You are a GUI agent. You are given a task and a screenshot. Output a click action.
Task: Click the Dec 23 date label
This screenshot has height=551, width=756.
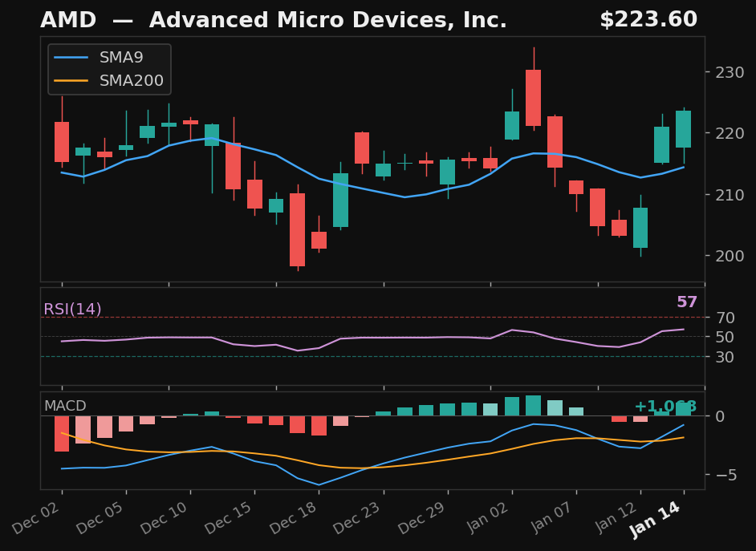(x=357, y=518)
